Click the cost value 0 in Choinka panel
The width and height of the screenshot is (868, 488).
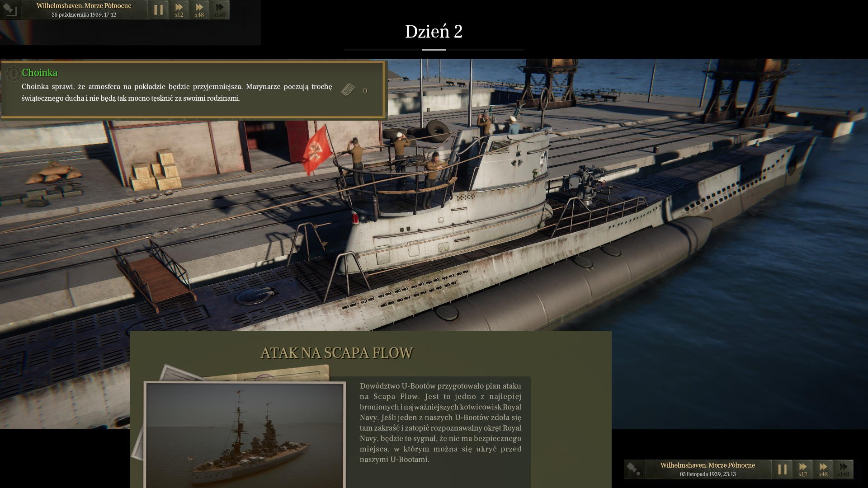[x=365, y=91]
